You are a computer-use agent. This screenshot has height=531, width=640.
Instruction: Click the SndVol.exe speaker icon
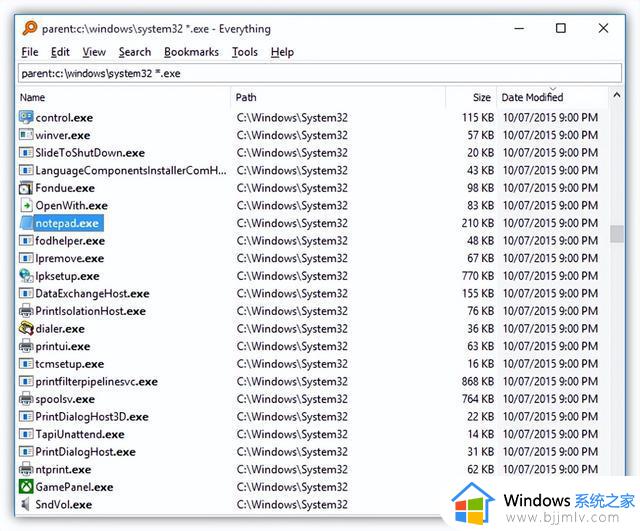click(x=25, y=504)
